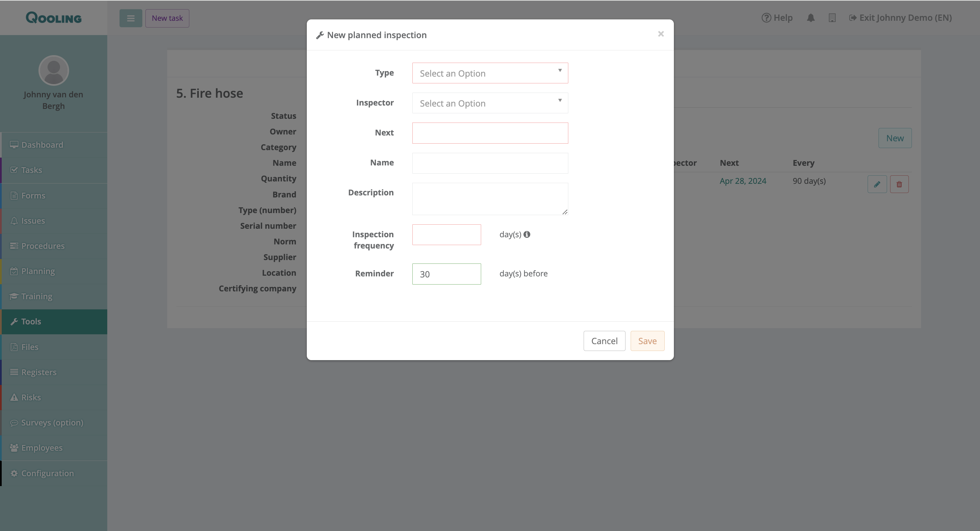Click the info icon beside day(s)
This screenshot has width=980, height=531.
[527, 234]
